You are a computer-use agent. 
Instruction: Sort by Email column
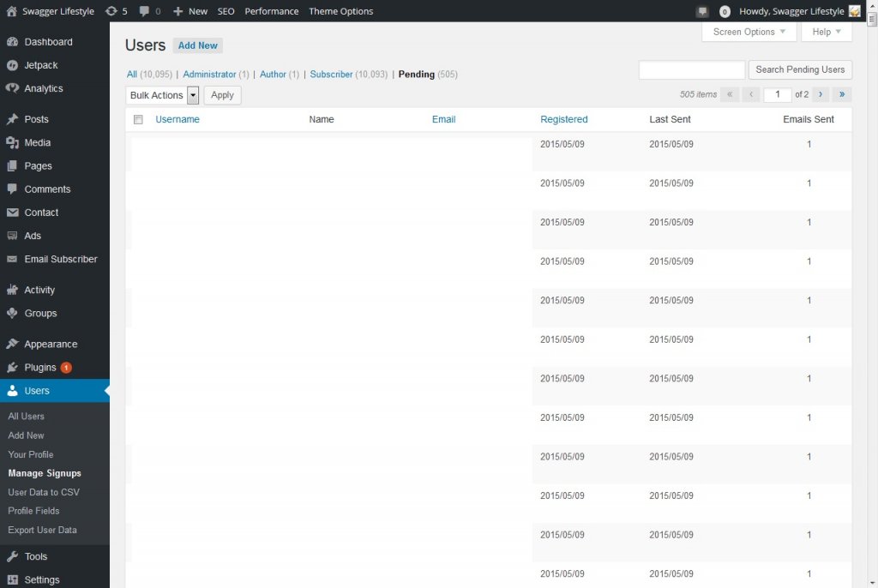click(443, 119)
